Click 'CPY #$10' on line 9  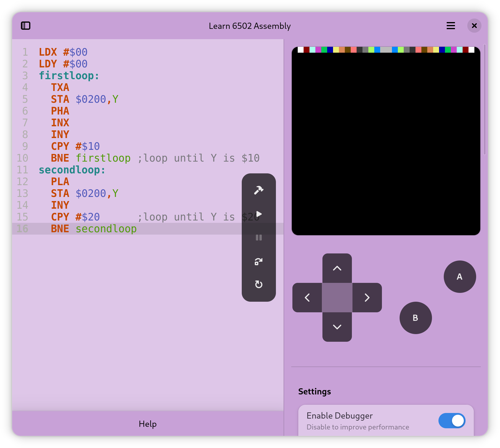click(x=75, y=146)
